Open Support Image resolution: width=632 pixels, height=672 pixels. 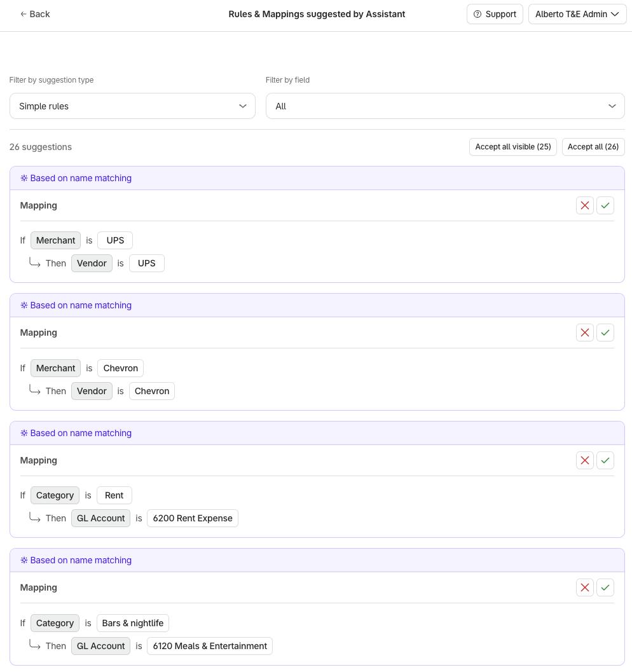tap(495, 14)
